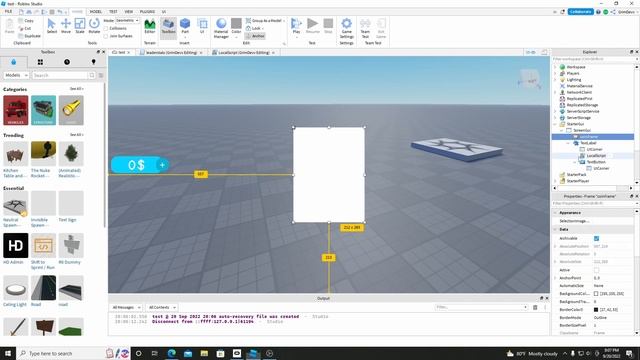
Task: Open the Terrain Editor
Action: pyautogui.click(x=150, y=26)
